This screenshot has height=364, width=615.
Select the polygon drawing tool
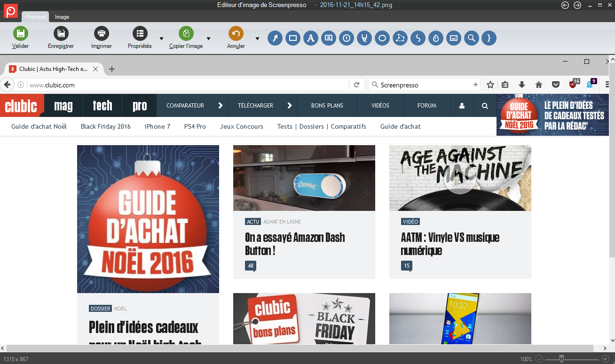click(400, 38)
